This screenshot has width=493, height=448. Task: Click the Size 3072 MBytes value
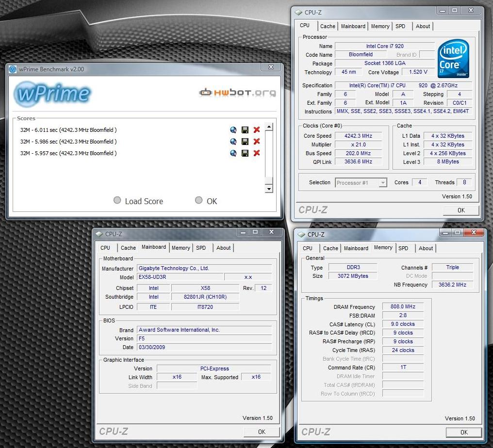[x=353, y=276]
